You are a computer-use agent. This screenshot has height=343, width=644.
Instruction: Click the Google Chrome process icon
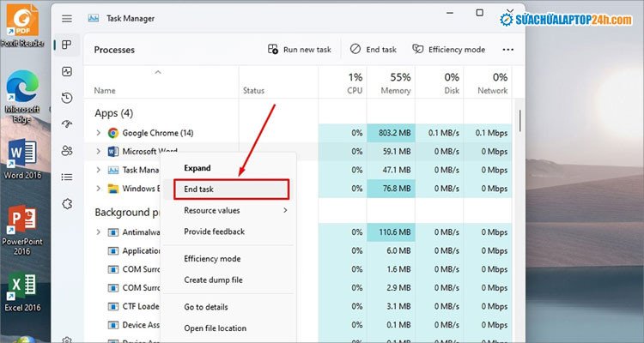click(113, 133)
